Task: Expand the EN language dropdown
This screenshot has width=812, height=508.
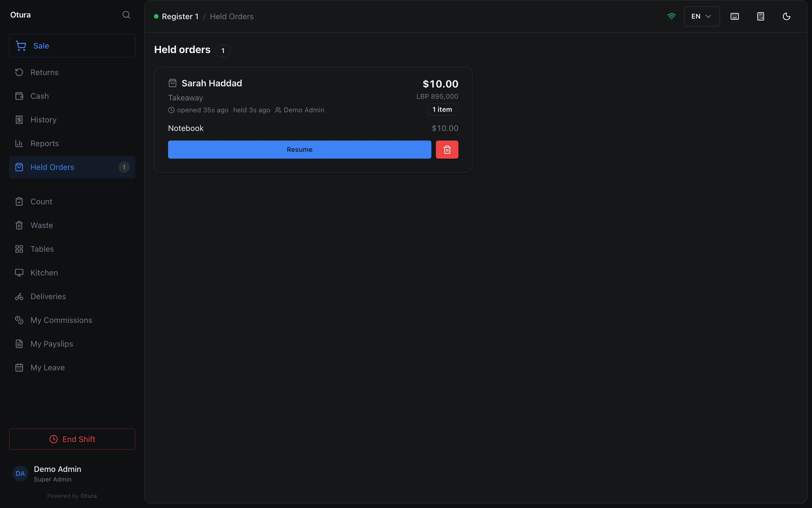Action: 701,16
